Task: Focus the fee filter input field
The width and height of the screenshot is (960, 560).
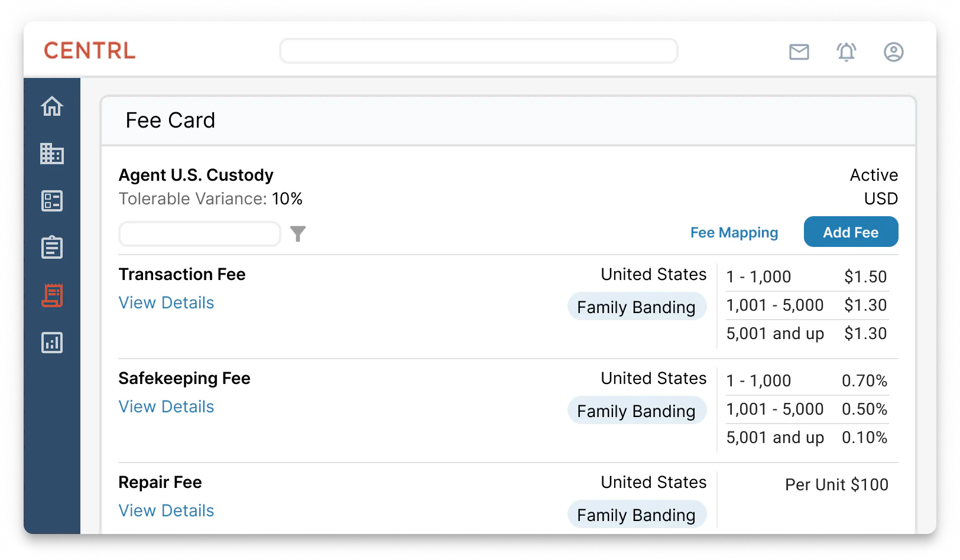Action: pyautogui.click(x=200, y=234)
